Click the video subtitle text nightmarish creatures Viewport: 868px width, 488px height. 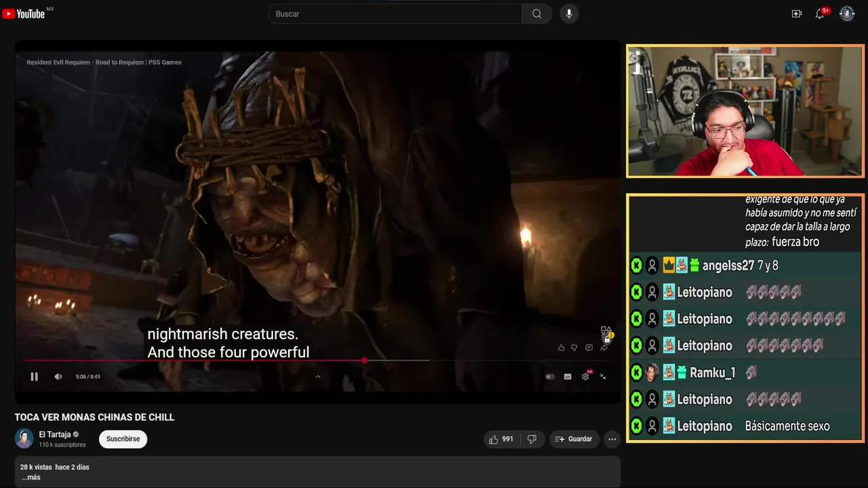[223, 334]
